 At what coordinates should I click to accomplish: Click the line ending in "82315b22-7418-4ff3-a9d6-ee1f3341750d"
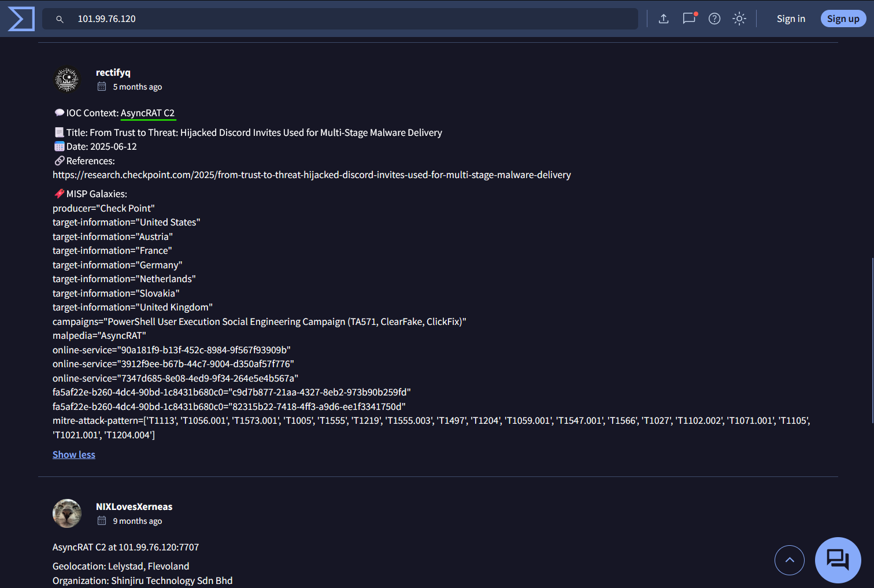pyautogui.click(x=229, y=406)
